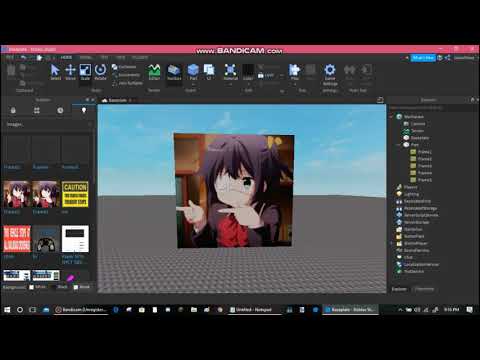The image size is (480, 360).
Task: Activate the Rotate tool
Action: (x=100, y=72)
